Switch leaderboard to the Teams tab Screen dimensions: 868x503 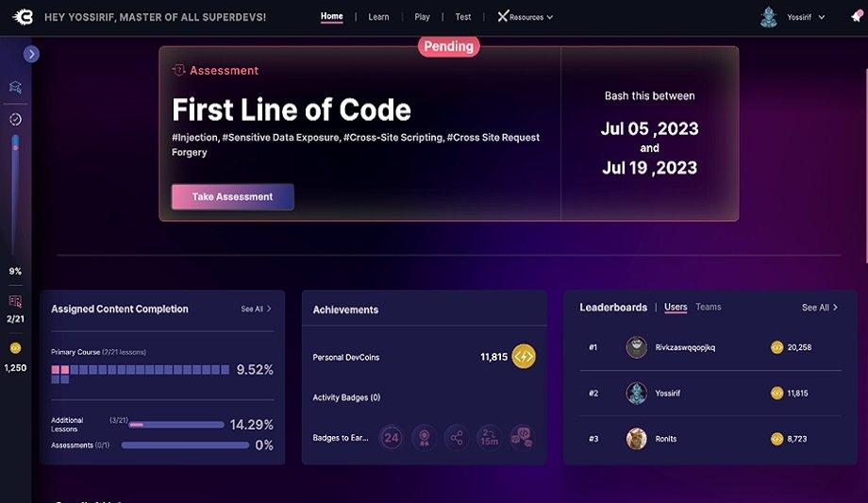coord(709,308)
